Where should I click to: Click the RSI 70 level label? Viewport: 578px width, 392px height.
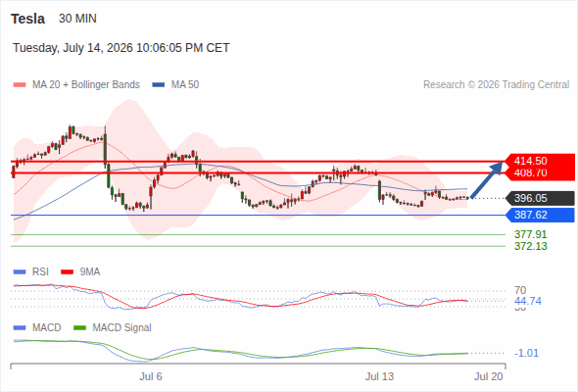[x=520, y=290]
